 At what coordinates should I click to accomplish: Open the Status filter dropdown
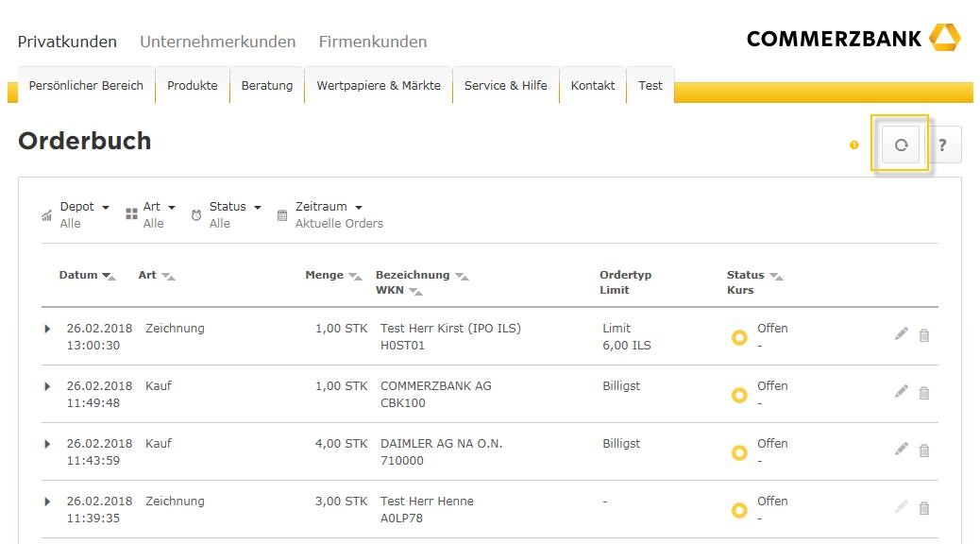[x=234, y=207]
